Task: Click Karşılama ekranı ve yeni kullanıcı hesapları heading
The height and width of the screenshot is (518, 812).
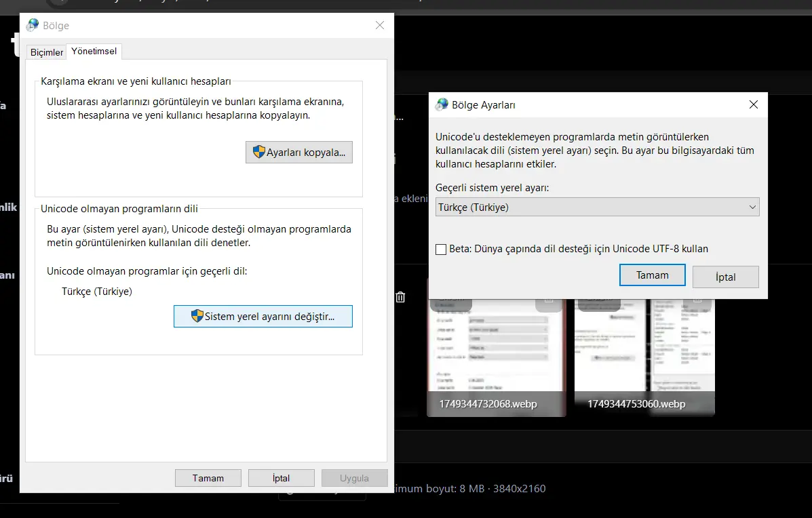Action: (136, 81)
